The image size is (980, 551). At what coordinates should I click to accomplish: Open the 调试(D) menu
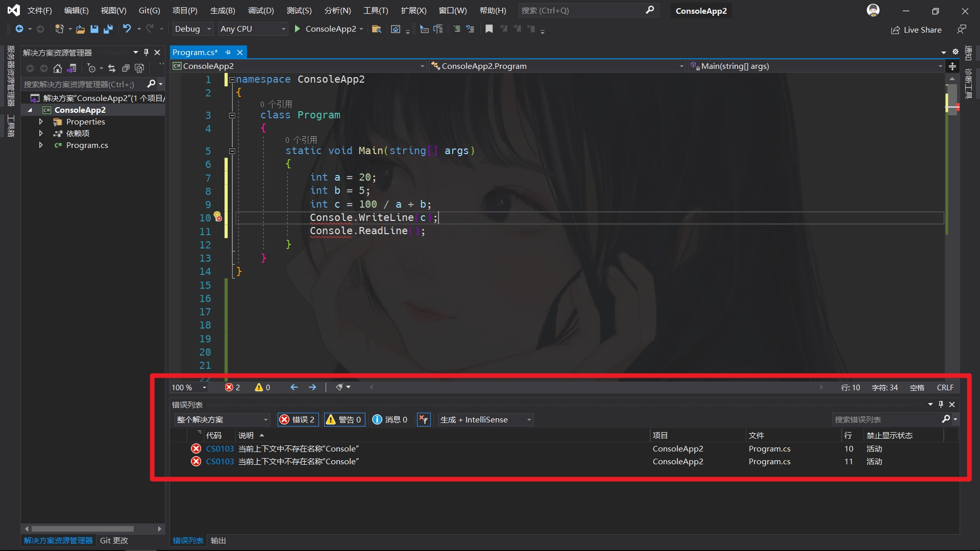(x=261, y=11)
